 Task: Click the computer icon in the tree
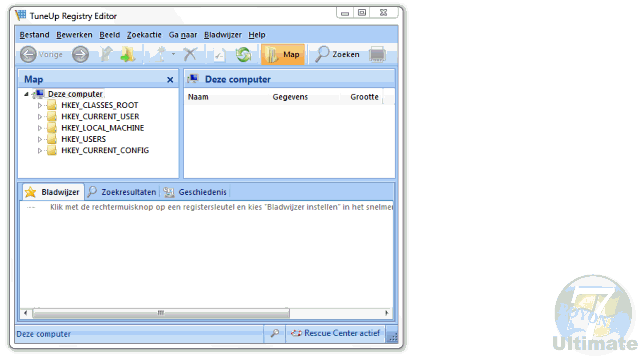39,94
